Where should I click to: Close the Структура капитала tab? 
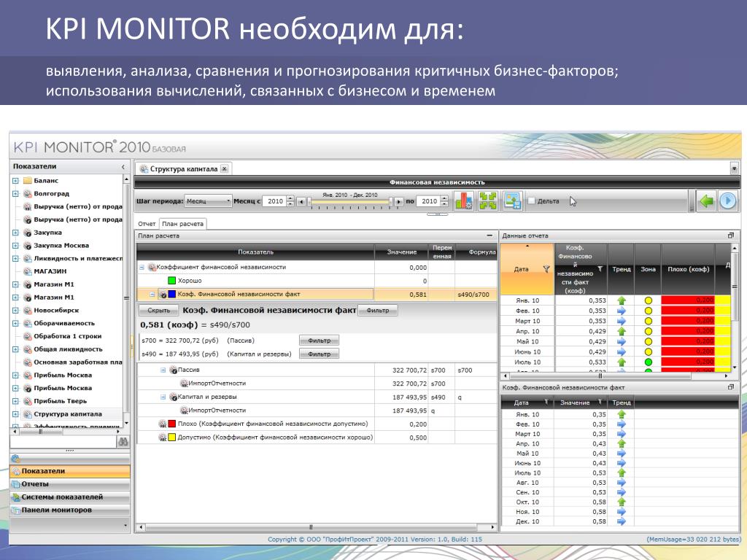click(225, 168)
